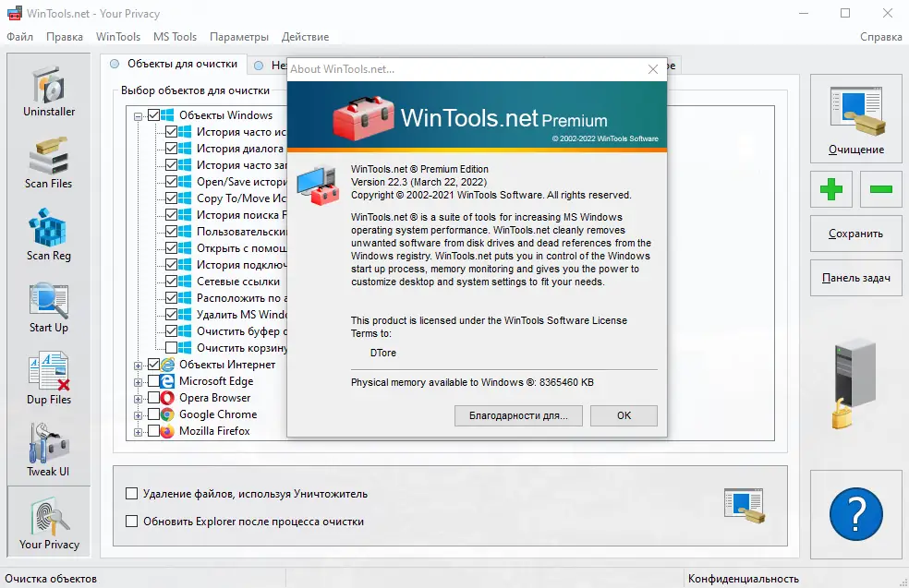Image resolution: width=909 pixels, height=588 pixels.
Task: Open help via the question mark icon
Action: 854,515
